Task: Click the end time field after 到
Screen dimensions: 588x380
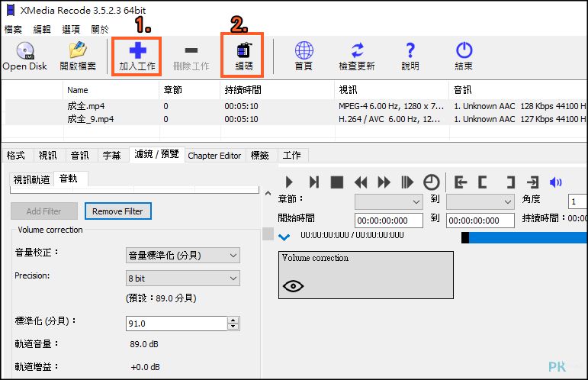Action: (x=480, y=221)
